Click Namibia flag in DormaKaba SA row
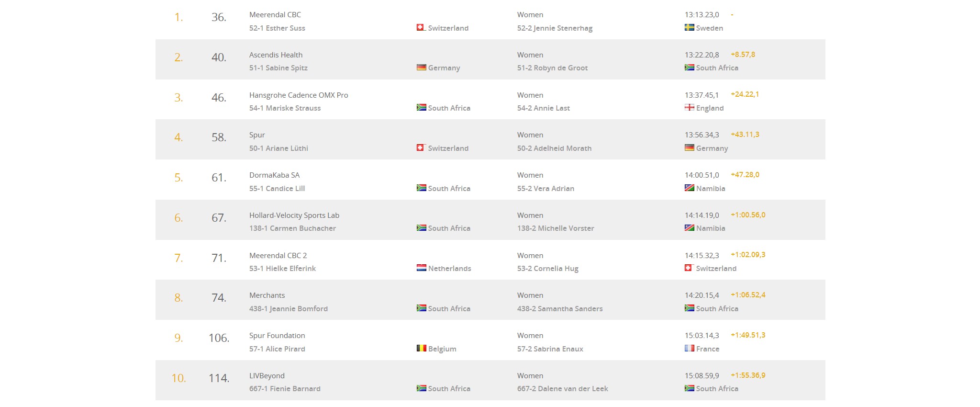Viewport: 980px width, 407px height. 689,188
